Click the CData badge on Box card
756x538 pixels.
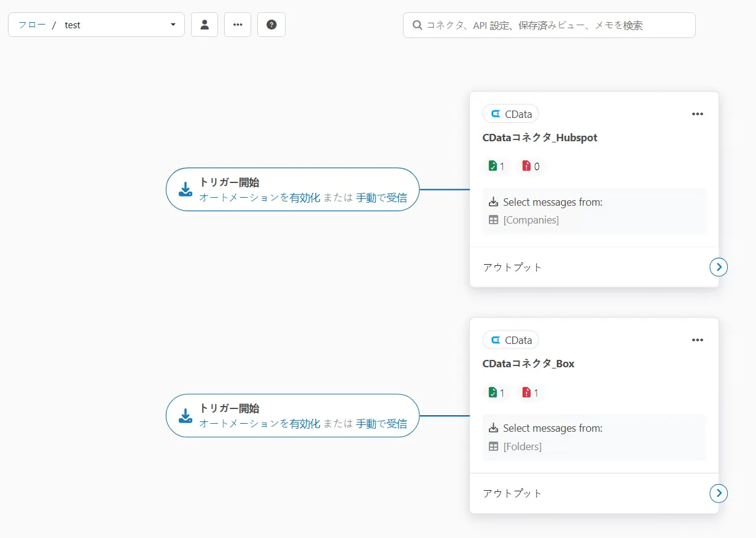click(511, 340)
